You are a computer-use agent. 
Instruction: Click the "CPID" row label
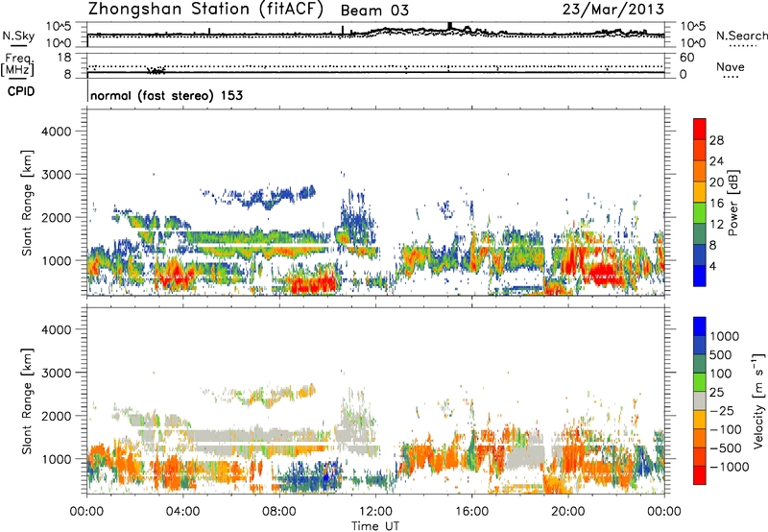21,91
